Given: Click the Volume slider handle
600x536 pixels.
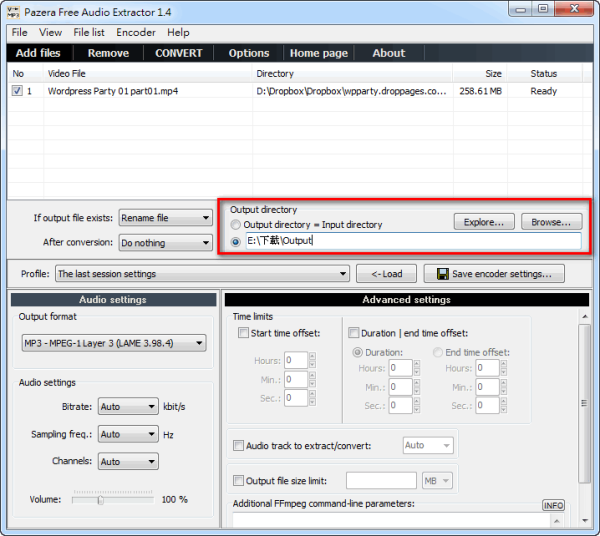Looking at the screenshot, I should (100, 499).
